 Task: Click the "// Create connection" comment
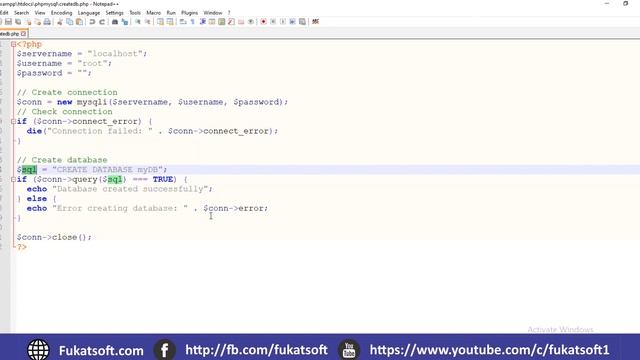coord(67,93)
